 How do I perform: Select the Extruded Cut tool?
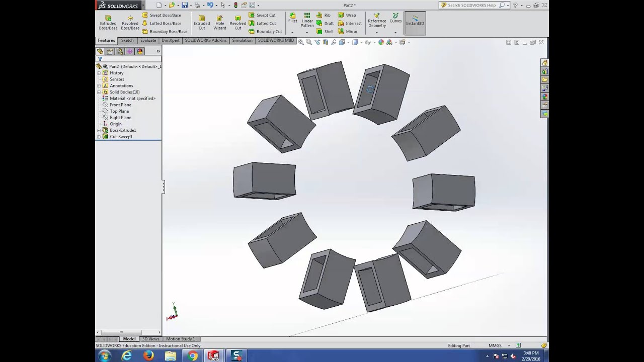[x=202, y=22]
